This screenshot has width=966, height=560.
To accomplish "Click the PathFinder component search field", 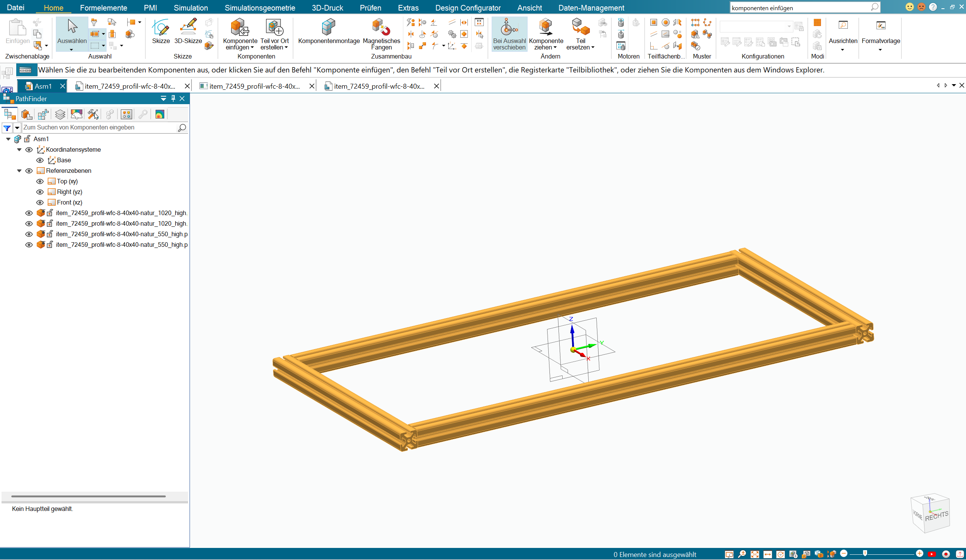I will click(99, 127).
